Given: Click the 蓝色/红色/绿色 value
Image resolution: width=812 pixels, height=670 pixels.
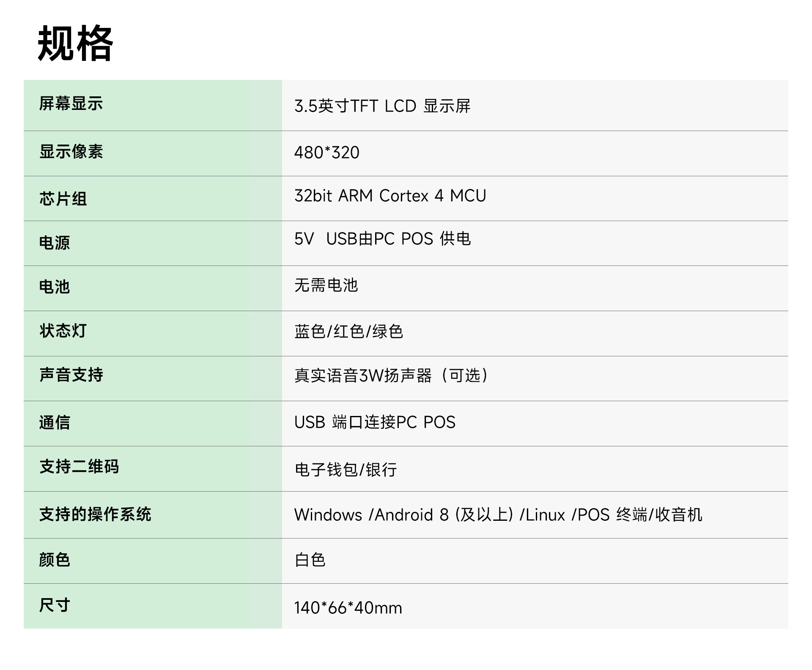Looking at the screenshot, I should coord(348,331).
